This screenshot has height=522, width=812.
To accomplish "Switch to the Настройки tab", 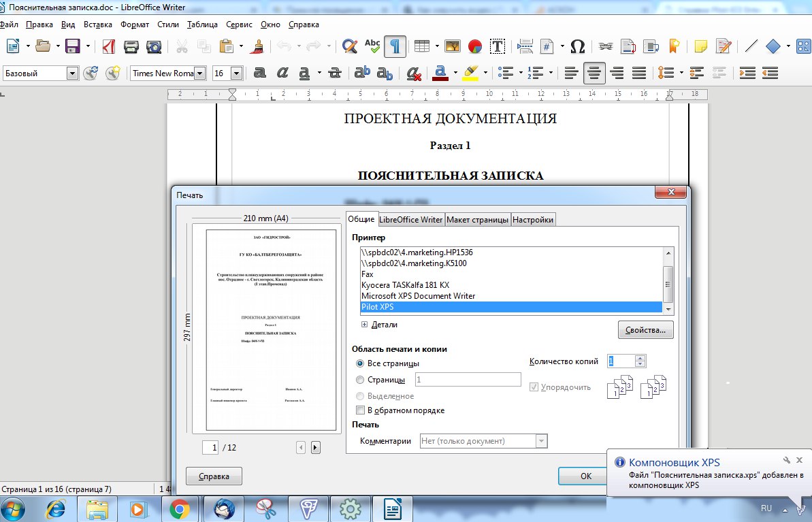I will coord(533,220).
